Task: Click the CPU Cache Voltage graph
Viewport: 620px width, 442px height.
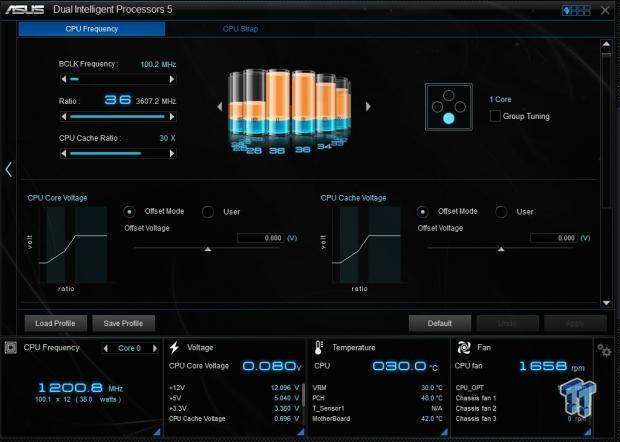Action: [x=366, y=244]
